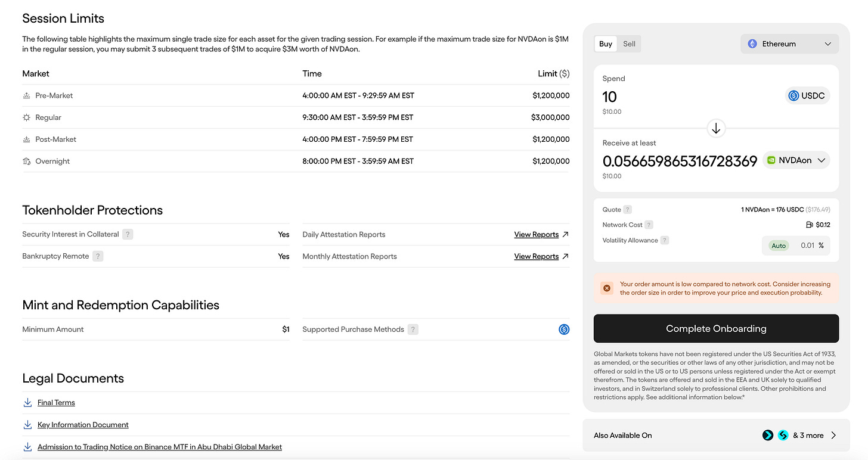Click the Final Terms download icon
868x460 pixels.
tap(27, 403)
